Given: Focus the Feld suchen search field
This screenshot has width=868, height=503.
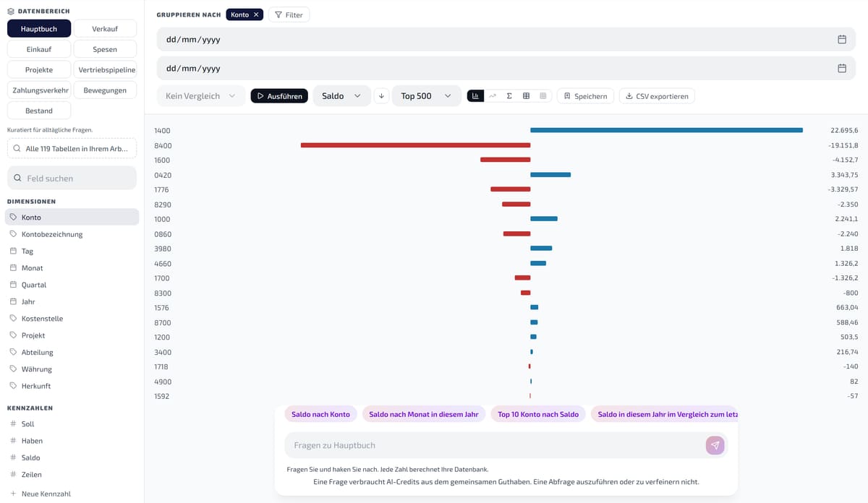Looking at the screenshot, I should coord(72,178).
